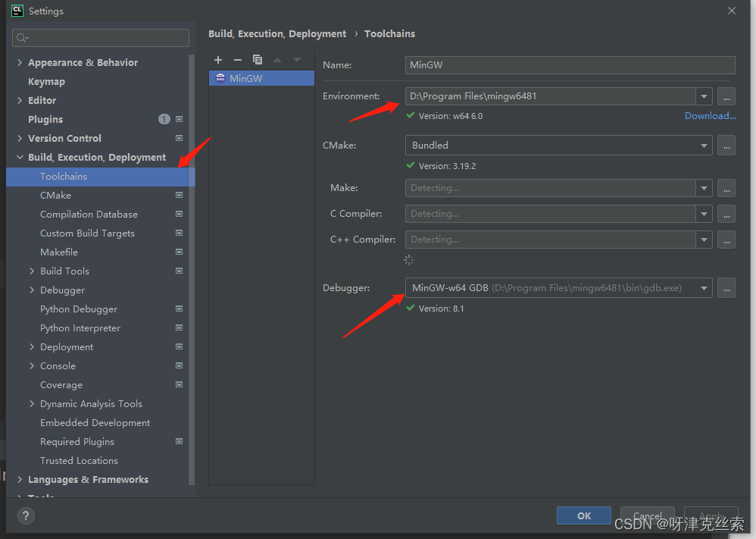Expand Languages & Frameworks group
Image resolution: width=756 pixels, height=539 pixels.
(20, 479)
